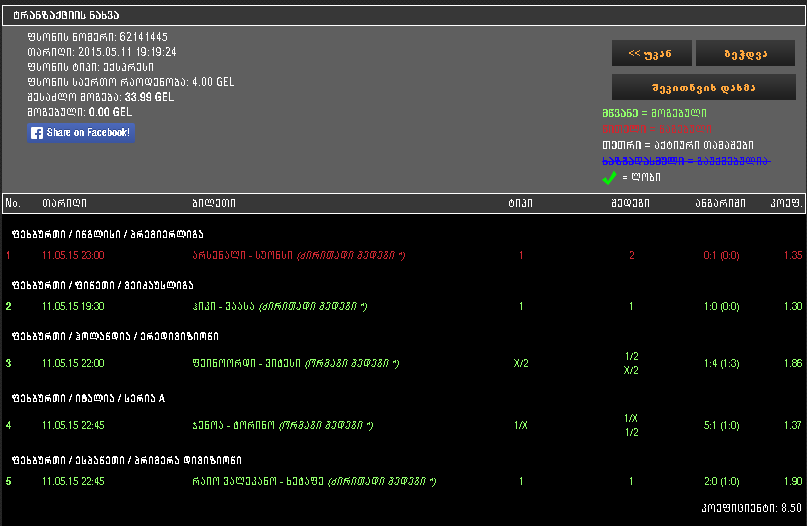
Task: Click the green checkmark legend icon
Action: 609,178
